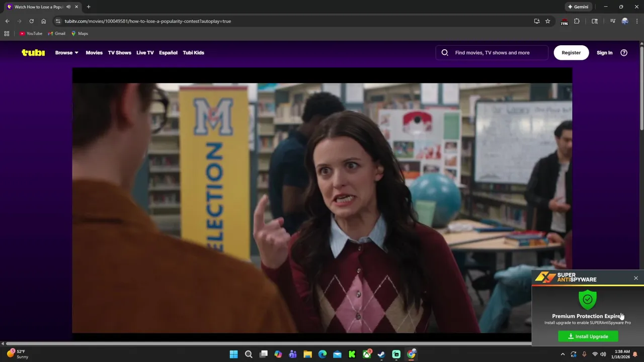
Task: Click the Sign In link
Action: pos(604,52)
